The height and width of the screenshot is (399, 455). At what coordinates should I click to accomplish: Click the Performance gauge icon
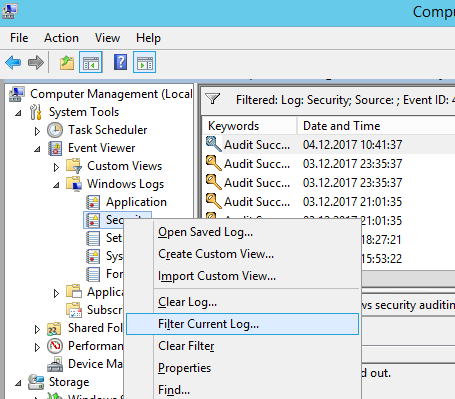(55, 346)
